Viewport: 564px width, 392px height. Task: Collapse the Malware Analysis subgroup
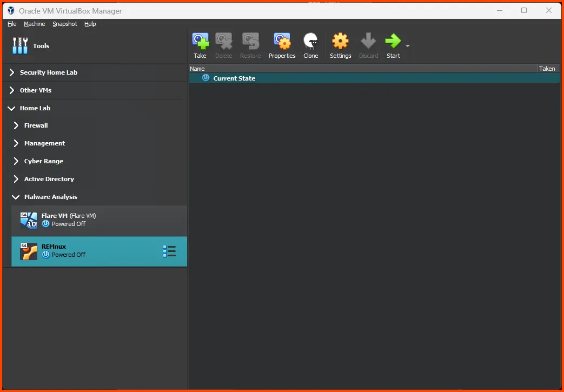[x=16, y=197]
